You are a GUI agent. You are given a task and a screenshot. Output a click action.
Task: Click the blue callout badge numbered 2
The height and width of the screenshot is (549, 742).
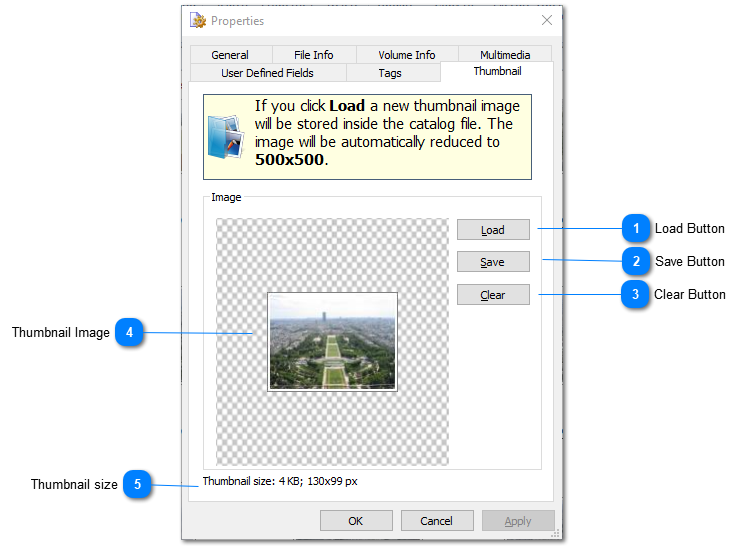[x=635, y=262]
